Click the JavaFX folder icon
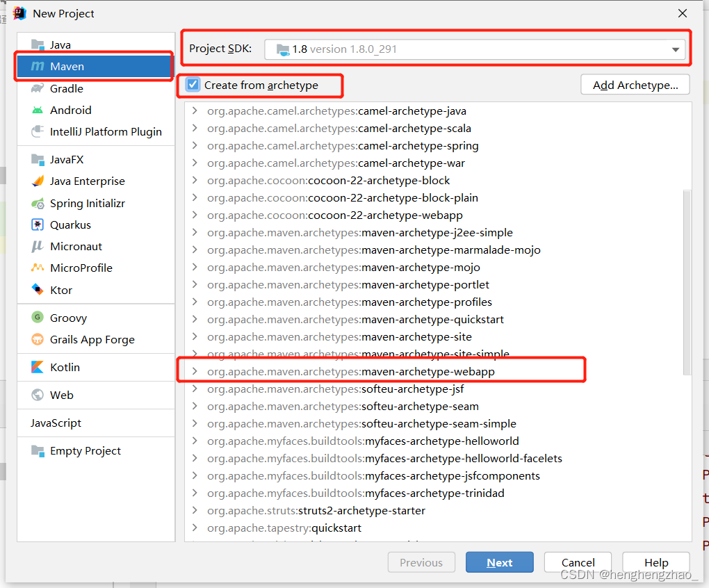 pyautogui.click(x=38, y=159)
